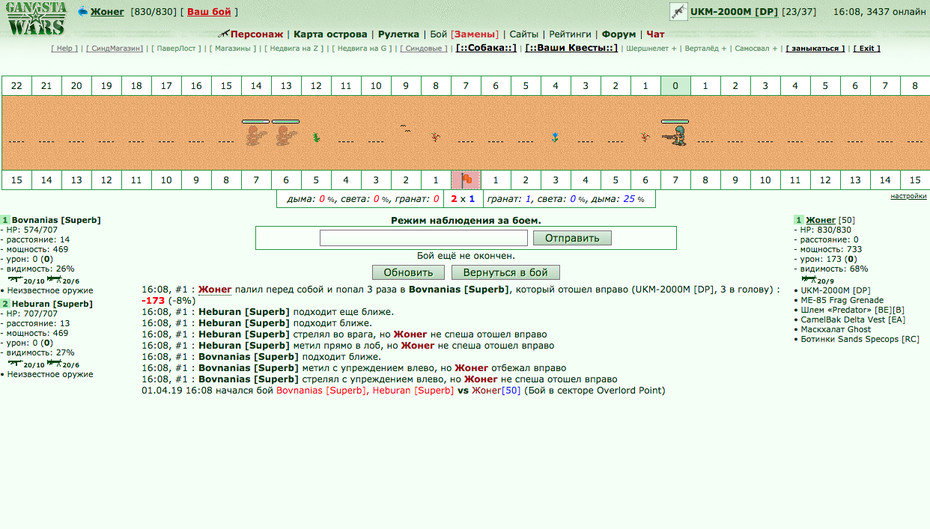
Task: Click the red plant at position 1
Action: tap(645, 138)
